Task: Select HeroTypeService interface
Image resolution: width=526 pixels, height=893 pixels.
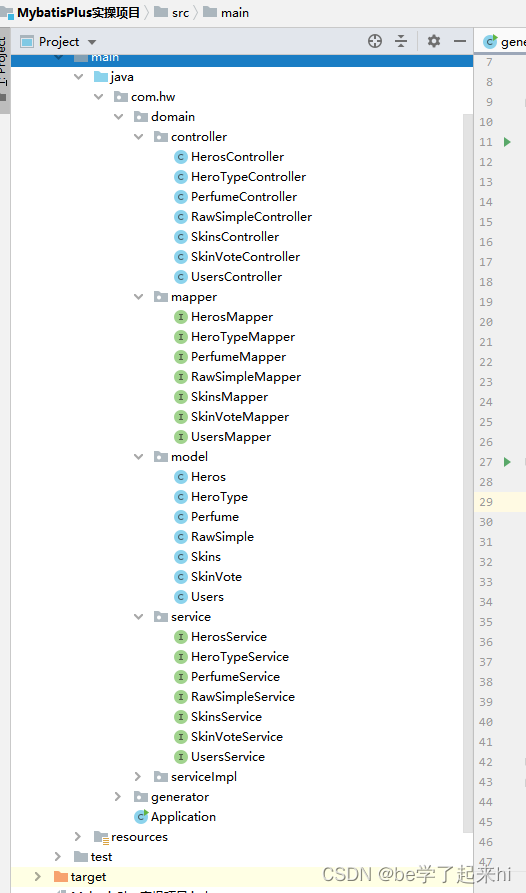Action: tap(240, 657)
